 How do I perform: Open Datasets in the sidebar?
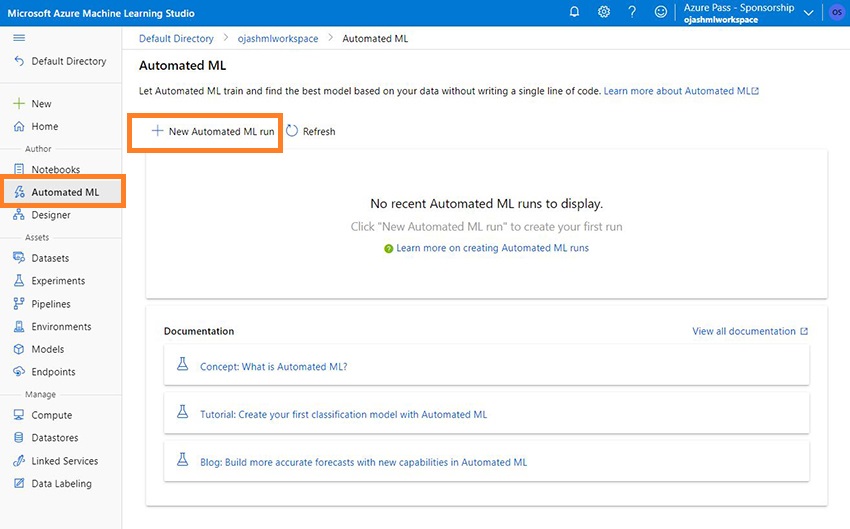(50, 258)
